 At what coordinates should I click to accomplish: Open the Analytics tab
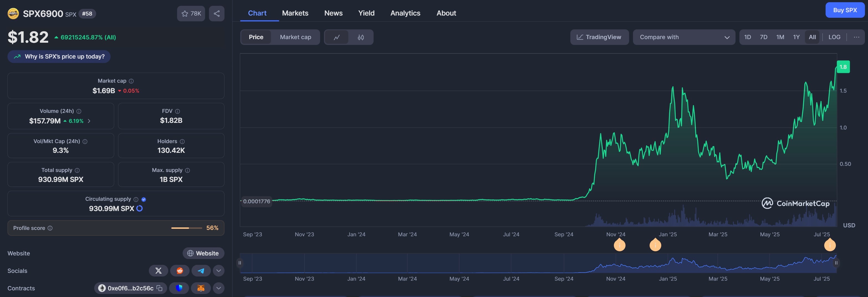point(405,13)
